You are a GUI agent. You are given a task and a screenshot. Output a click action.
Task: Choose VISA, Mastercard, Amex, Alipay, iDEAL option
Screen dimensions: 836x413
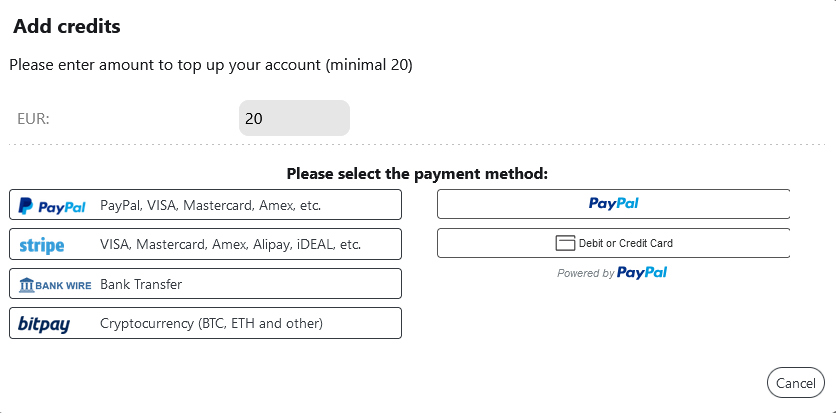230,244
